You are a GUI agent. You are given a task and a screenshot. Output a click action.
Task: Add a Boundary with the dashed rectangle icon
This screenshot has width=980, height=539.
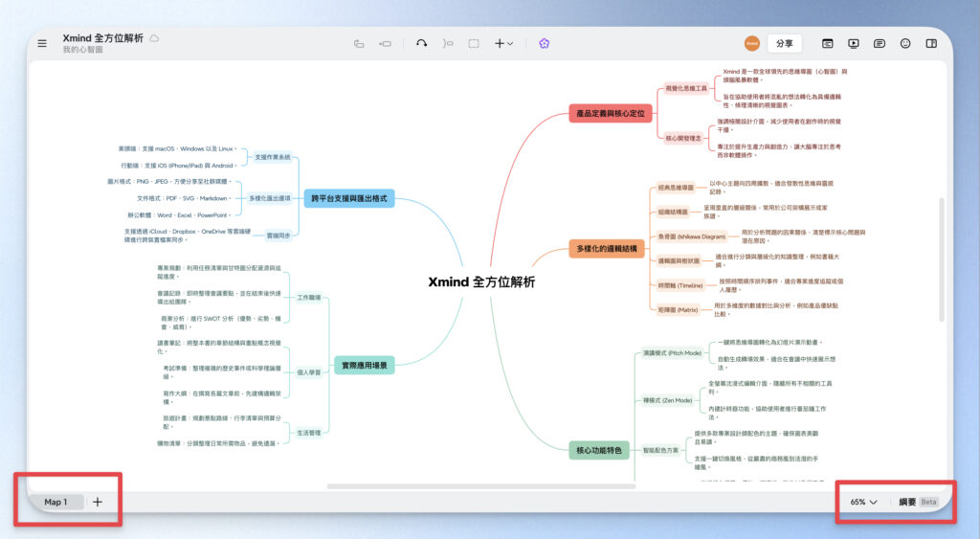(x=474, y=44)
